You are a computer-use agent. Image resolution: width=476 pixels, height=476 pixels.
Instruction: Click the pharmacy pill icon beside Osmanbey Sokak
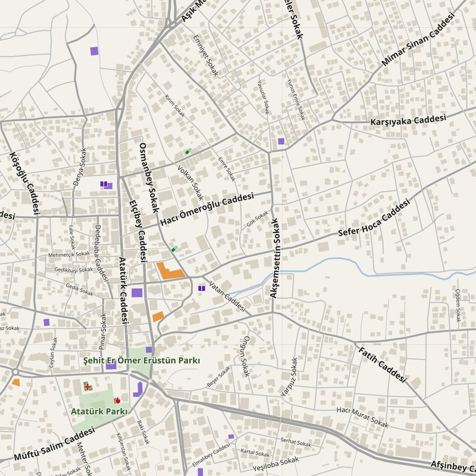tap(174, 249)
